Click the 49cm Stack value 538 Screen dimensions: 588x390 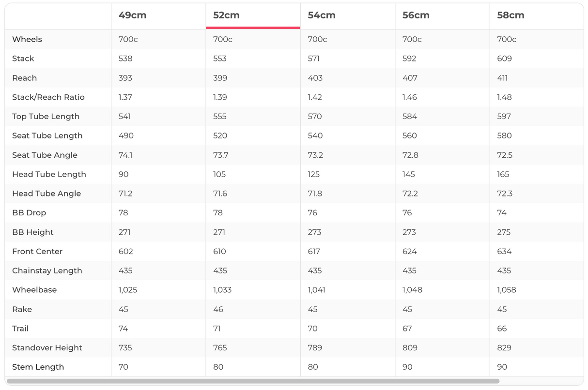(125, 59)
